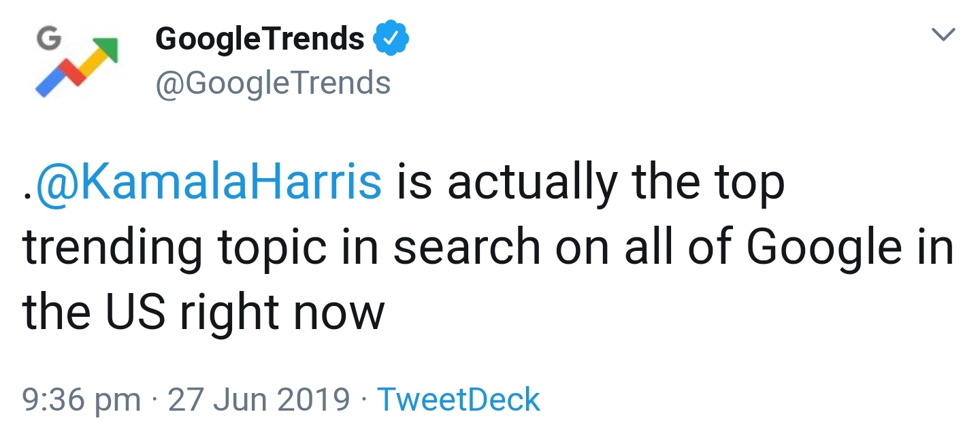This screenshot has height=446, width=980.
Task: Click the 9:36 pm timestamp
Action: [x=82, y=400]
